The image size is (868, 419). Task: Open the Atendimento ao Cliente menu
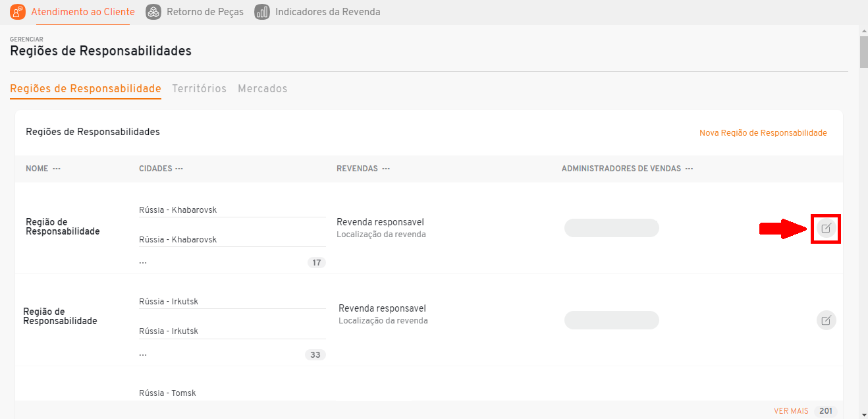[83, 12]
